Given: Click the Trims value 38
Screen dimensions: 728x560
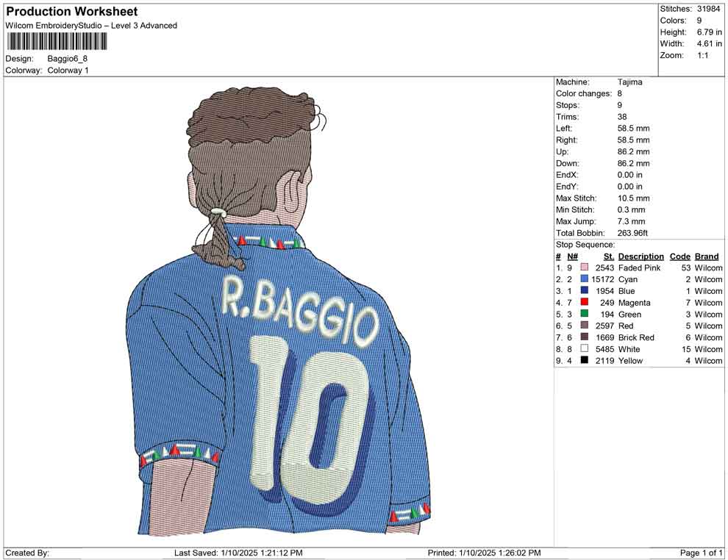Looking at the screenshot, I should pos(622,117).
